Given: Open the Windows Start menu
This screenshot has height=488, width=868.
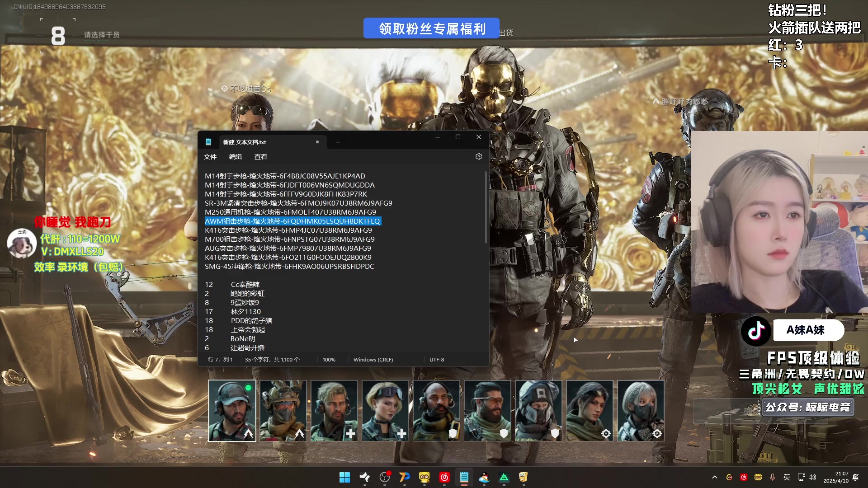Looking at the screenshot, I should 344,477.
